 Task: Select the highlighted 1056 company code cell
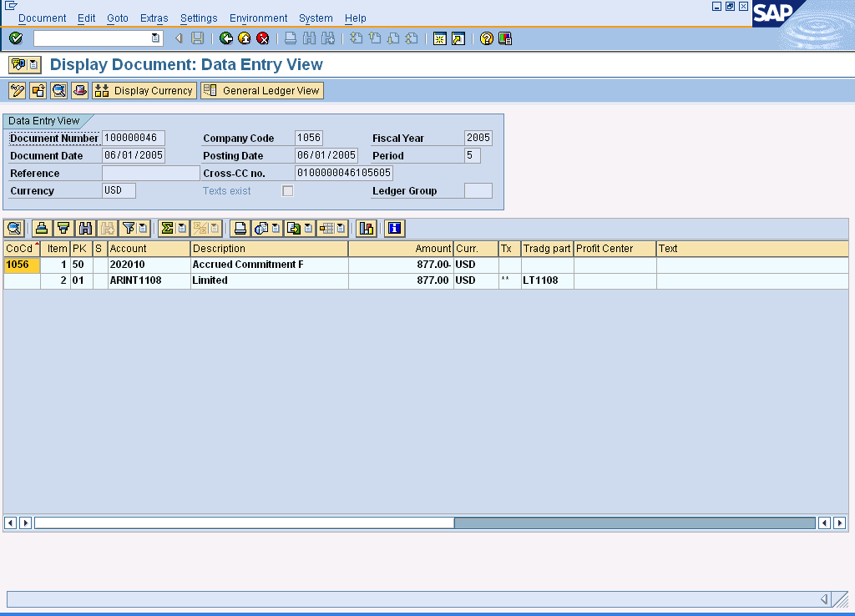tap(22, 265)
